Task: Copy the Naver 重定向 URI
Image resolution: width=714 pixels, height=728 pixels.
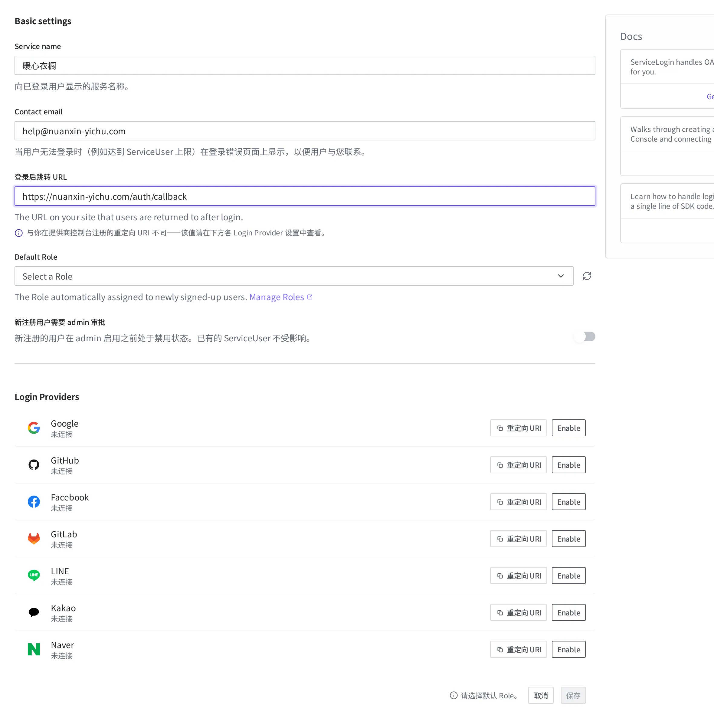Action: tap(518, 649)
